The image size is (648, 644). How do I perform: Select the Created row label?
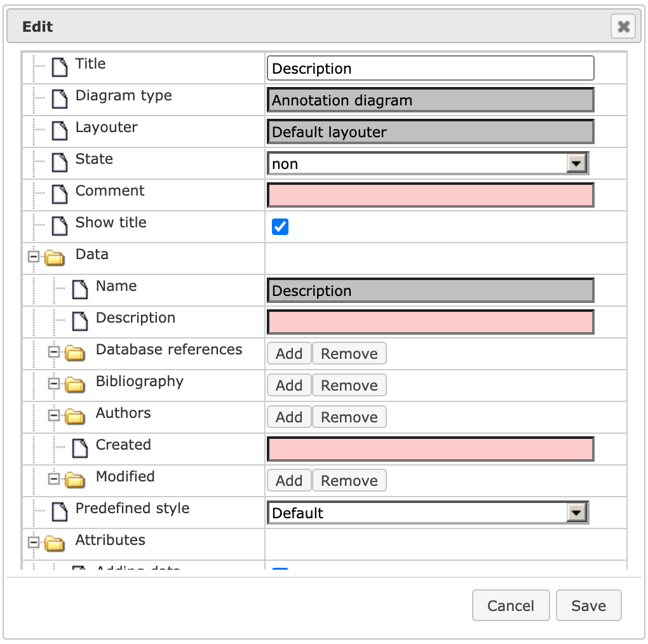(123, 445)
